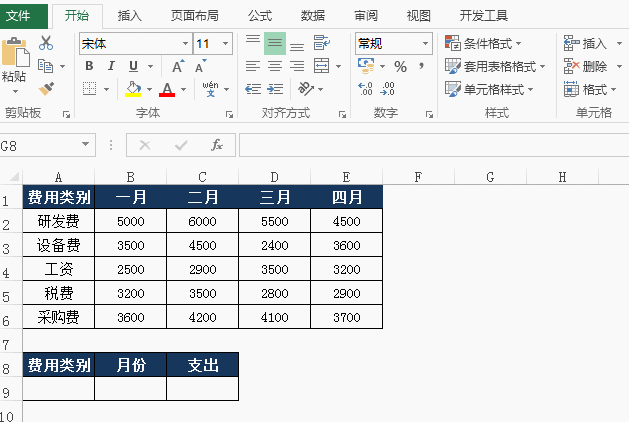Open font name dropdown 宋体

pyautogui.click(x=185, y=43)
